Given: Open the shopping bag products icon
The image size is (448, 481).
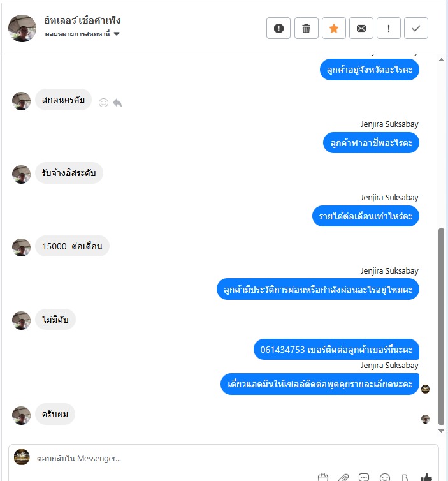Looking at the screenshot, I should [323, 477].
